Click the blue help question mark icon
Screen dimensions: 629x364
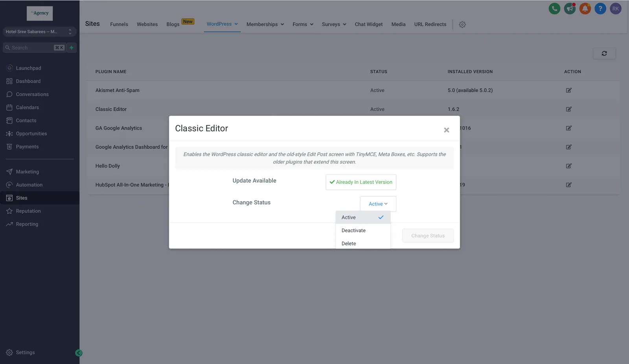600,9
